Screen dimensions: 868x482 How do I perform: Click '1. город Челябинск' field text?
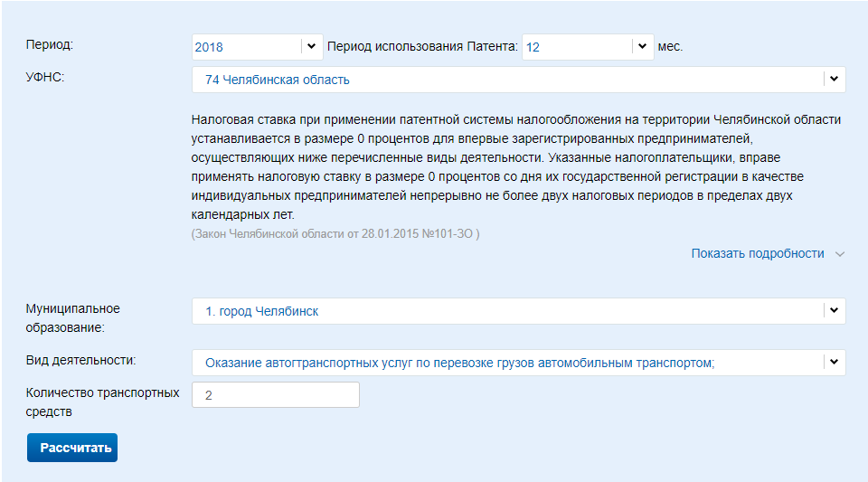[262, 311]
